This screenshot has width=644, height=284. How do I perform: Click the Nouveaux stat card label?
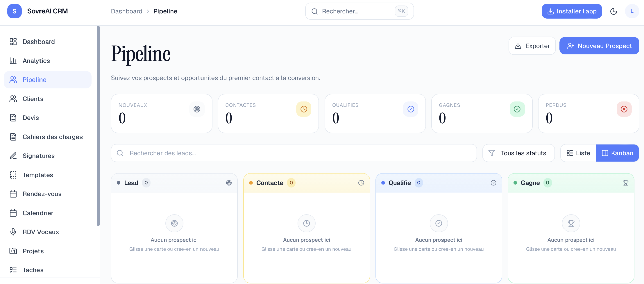tap(133, 105)
